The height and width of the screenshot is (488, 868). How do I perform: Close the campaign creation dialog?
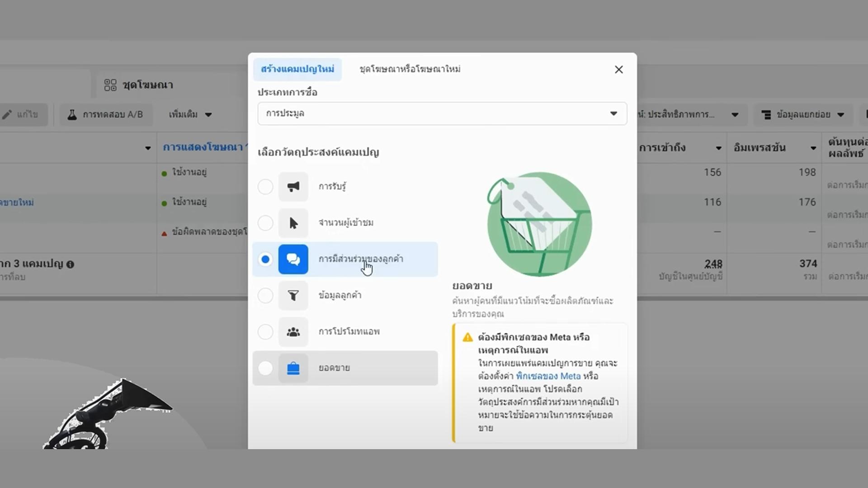(618, 70)
